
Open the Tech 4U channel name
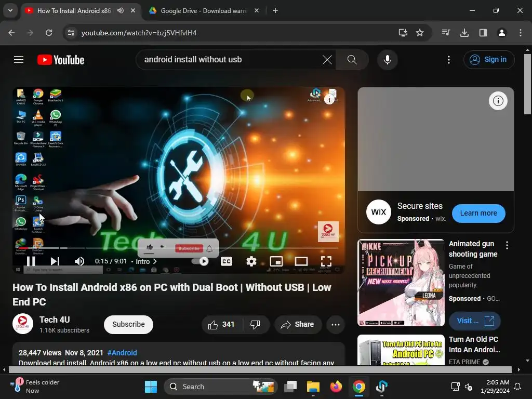click(x=55, y=320)
